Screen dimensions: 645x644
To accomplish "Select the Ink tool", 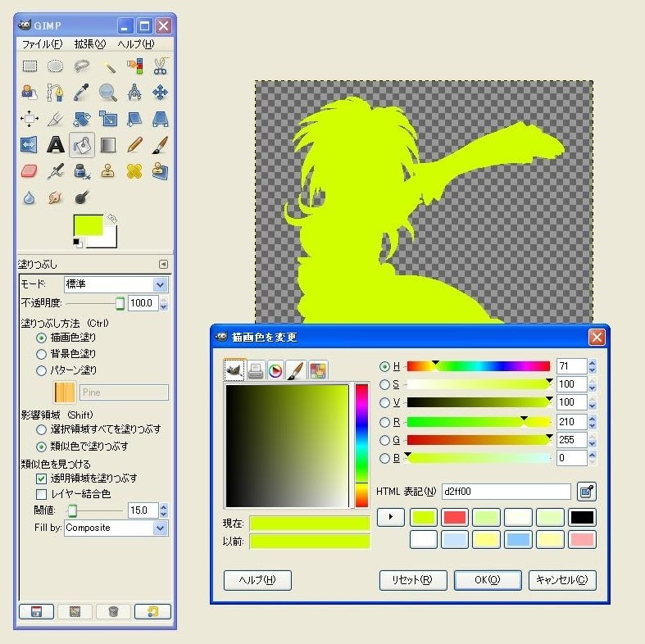I will pyautogui.click(x=81, y=171).
